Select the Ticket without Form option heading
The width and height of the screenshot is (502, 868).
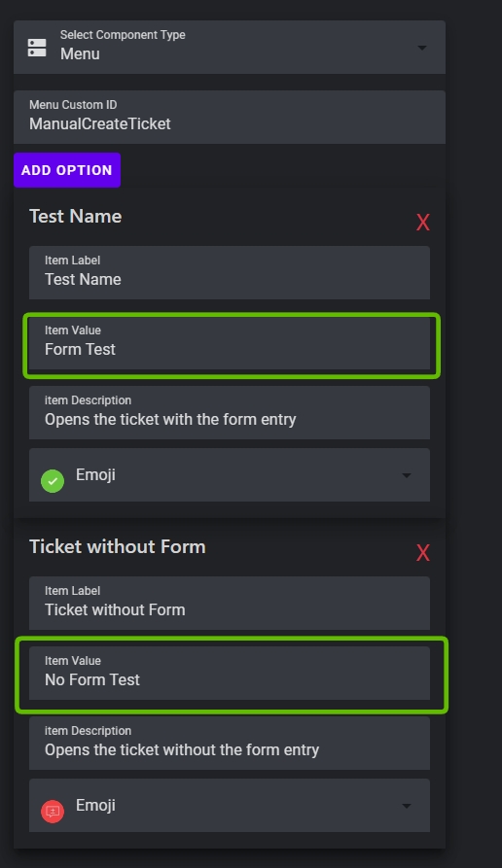tap(118, 547)
